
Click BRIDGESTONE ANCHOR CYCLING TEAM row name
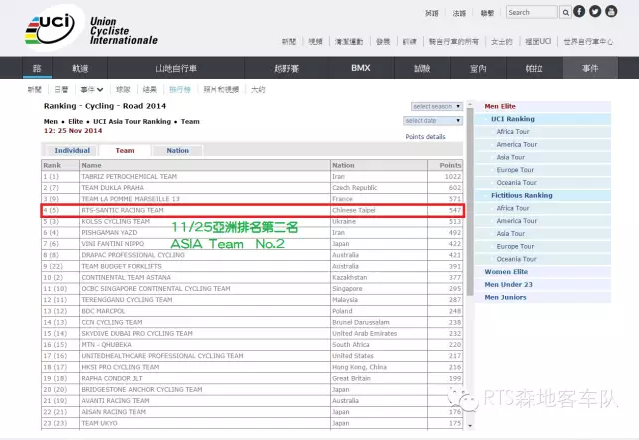[142, 389]
